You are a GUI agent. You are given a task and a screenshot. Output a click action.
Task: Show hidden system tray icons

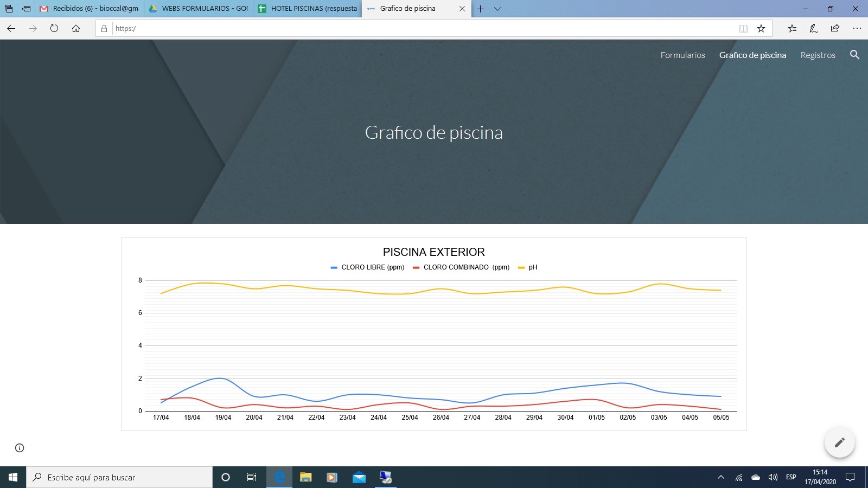click(721, 477)
